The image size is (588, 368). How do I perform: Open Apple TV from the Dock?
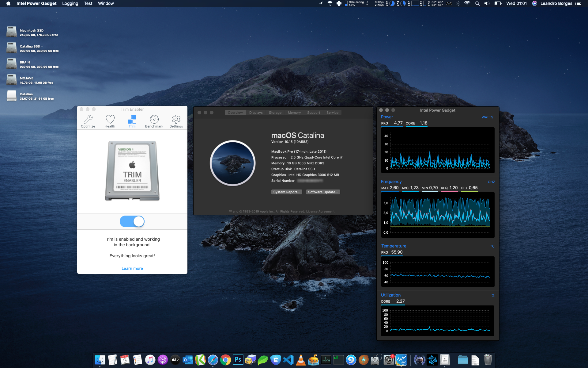coord(175,360)
